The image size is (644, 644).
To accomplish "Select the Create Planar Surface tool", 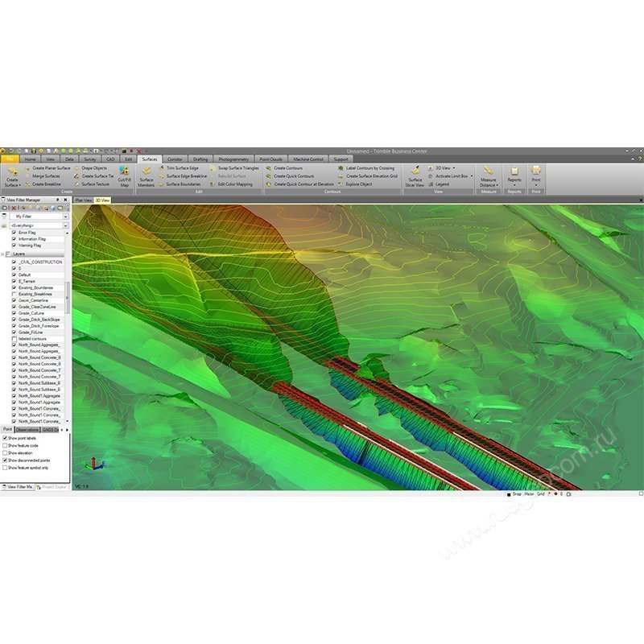I will tap(52, 168).
